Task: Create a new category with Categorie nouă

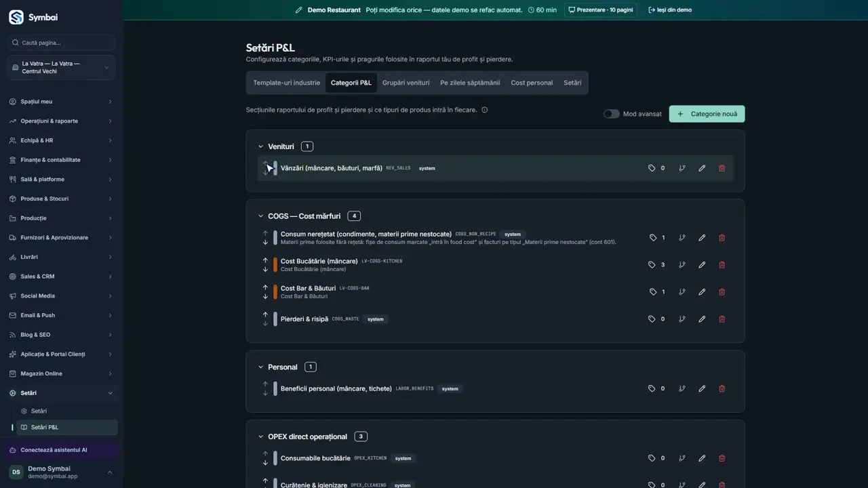Action: [707, 114]
